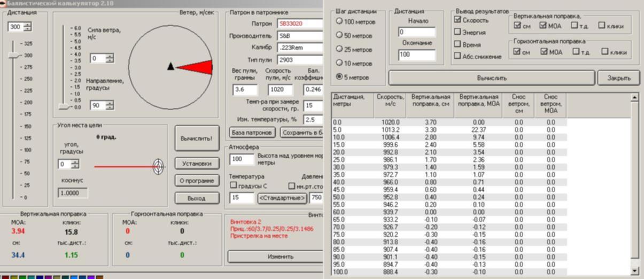This screenshot has width=644, height=279.
Task: Click the vertical distance slider handle
Action: point(14,56)
